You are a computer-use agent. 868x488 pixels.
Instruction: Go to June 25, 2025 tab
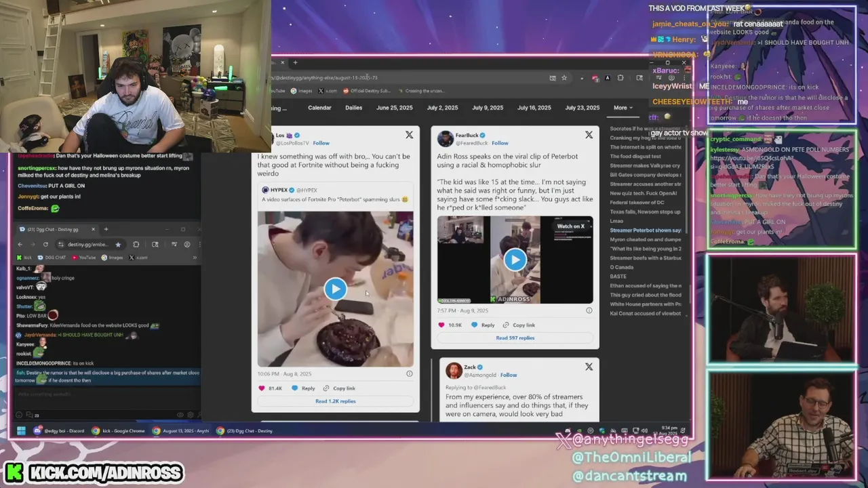click(395, 108)
